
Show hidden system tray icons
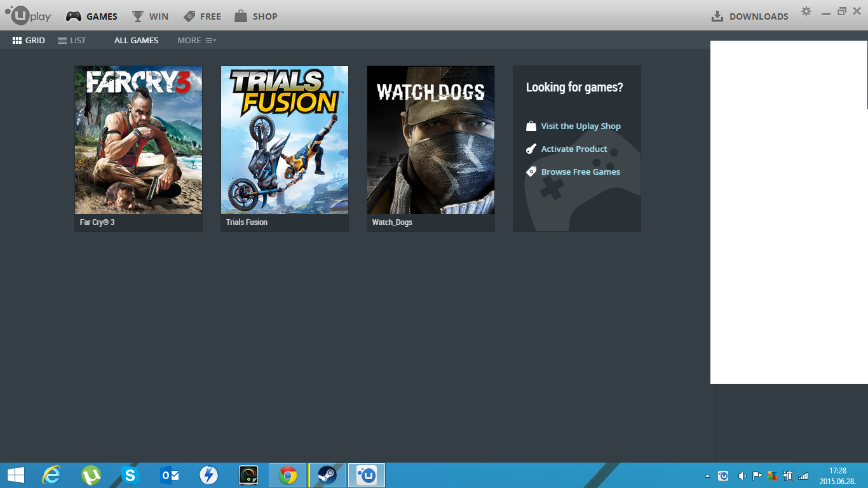point(708,476)
